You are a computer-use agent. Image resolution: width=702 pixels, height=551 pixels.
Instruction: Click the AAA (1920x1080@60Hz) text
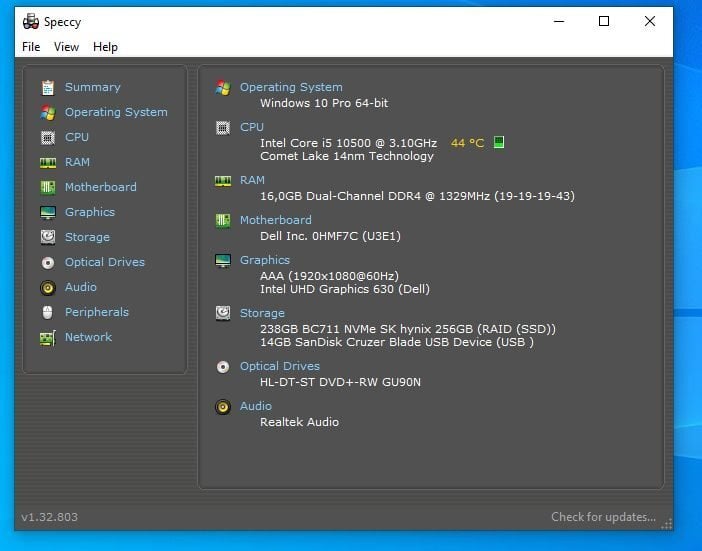point(330,276)
